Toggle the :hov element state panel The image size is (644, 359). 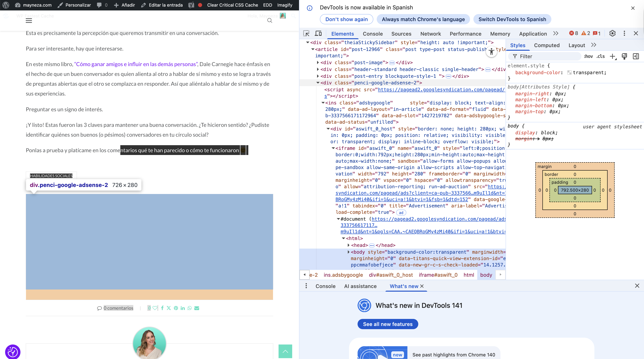click(x=588, y=56)
